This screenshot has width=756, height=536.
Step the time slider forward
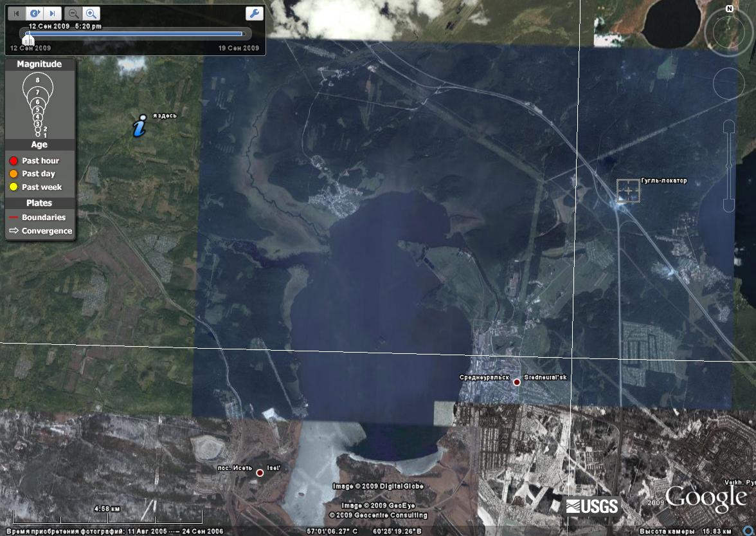click(x=53, y=14)
